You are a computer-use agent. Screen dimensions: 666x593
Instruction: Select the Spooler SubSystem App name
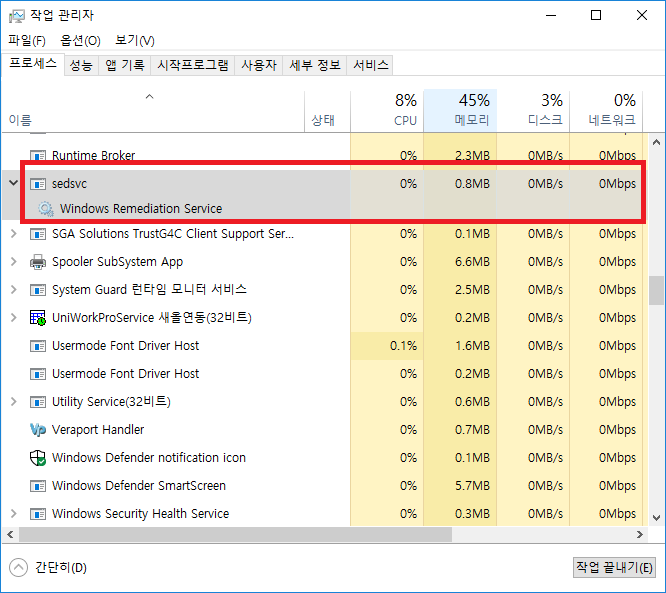coord(117,262)
